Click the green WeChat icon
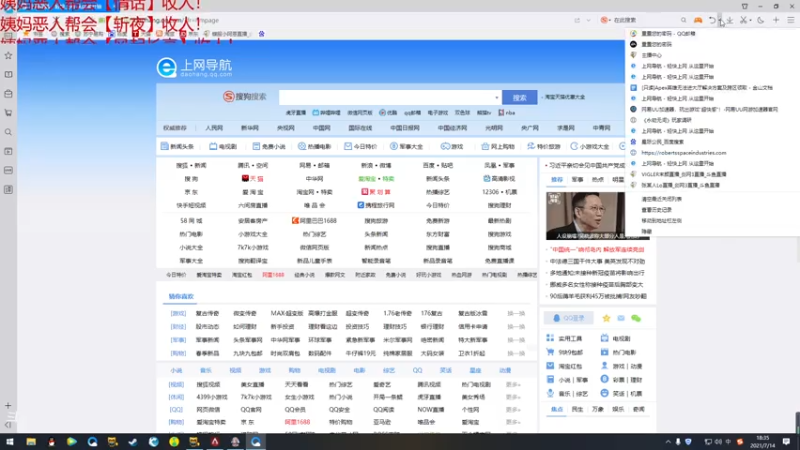 (636, 318)
